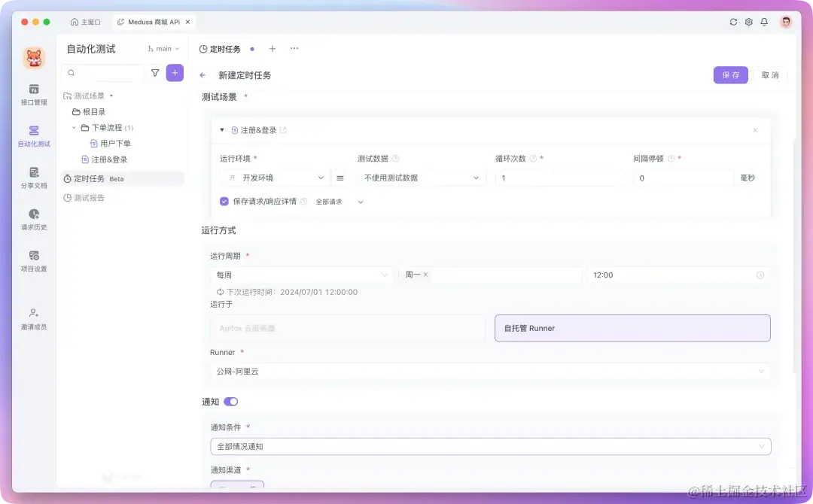Open the 每周 run cycle dropdown
813x504 pixels.
[301, 275]
